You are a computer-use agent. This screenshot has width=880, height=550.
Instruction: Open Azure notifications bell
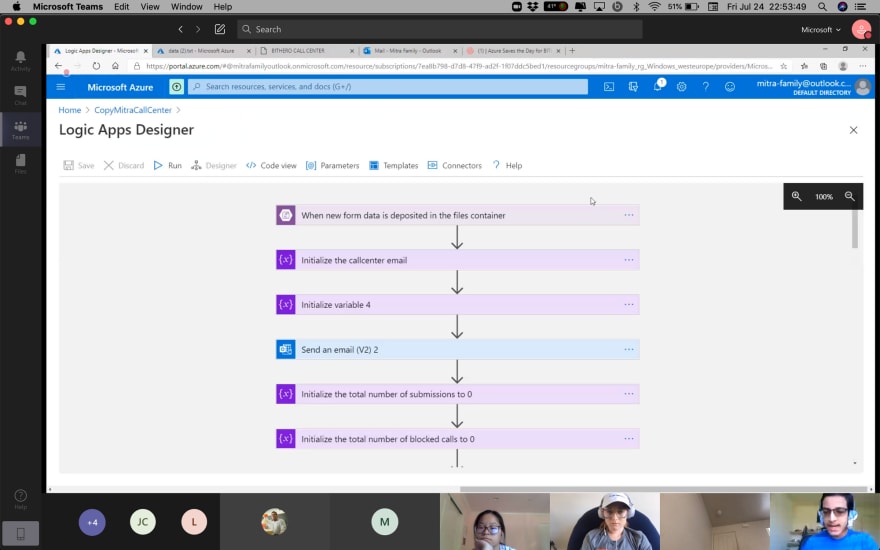pos(658,86)
